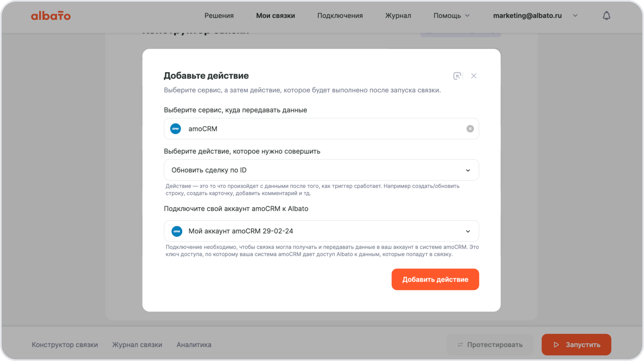Click the minimize dialog arrow icon

(457, 76)
